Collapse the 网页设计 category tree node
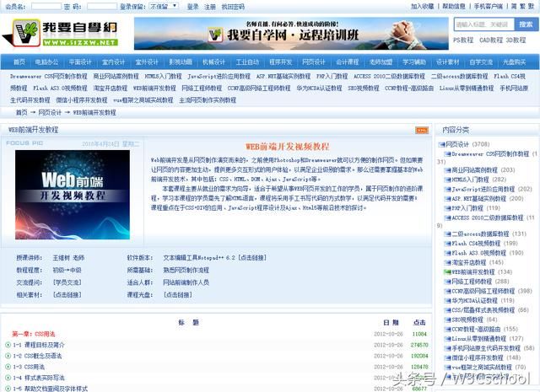Viewport: 540px width, 392px height. (439, 145)
